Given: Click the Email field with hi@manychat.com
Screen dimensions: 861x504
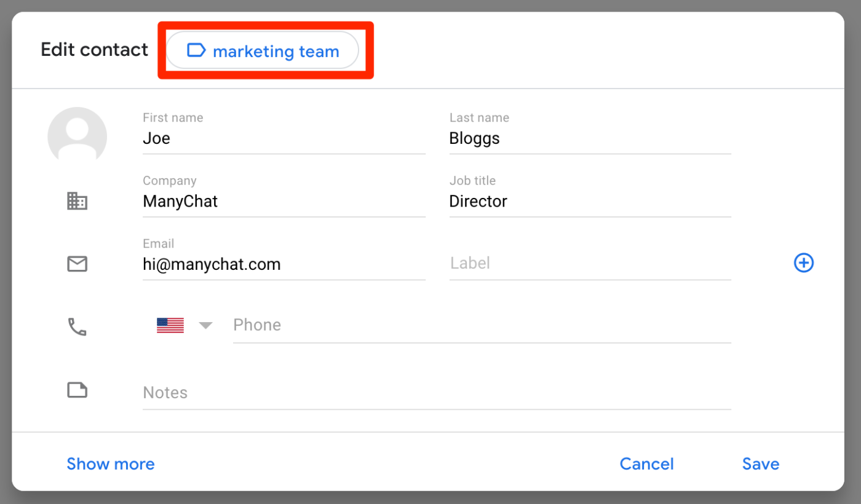Looking at the screenshot, I should [283, 264].
